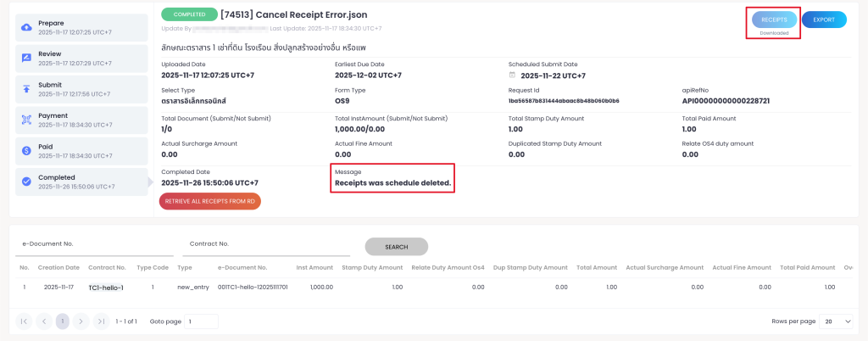The image size is (868, 341).
Task: Click apiRefNo value API0000000000228721
Action: (x=726, y=101)
